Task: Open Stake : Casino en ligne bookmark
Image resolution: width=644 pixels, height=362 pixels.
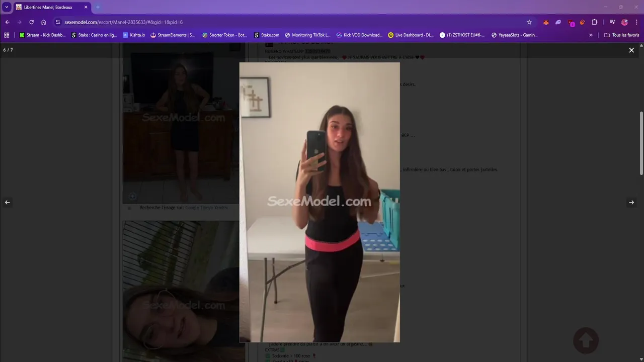Action: click(94, 35)
